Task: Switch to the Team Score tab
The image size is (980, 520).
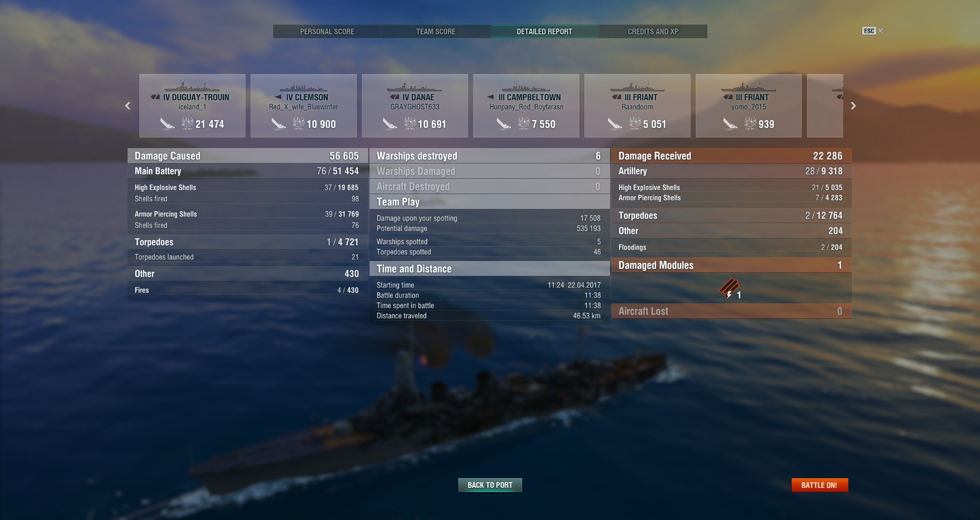Action: 436,31
